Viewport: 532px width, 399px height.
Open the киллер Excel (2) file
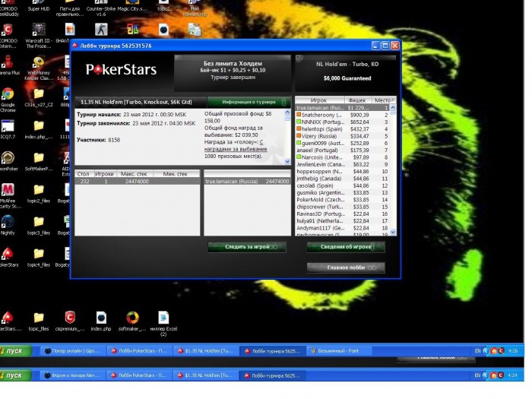point(163,324)
